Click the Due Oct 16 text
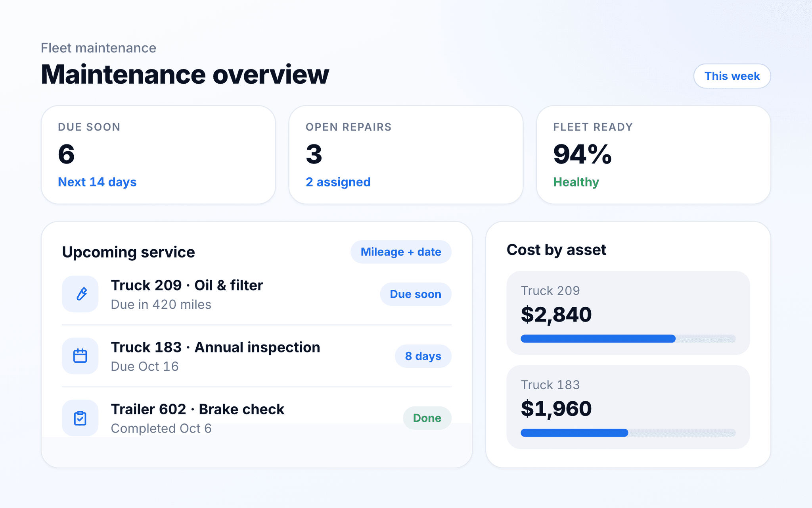 (x=145, y=366)
